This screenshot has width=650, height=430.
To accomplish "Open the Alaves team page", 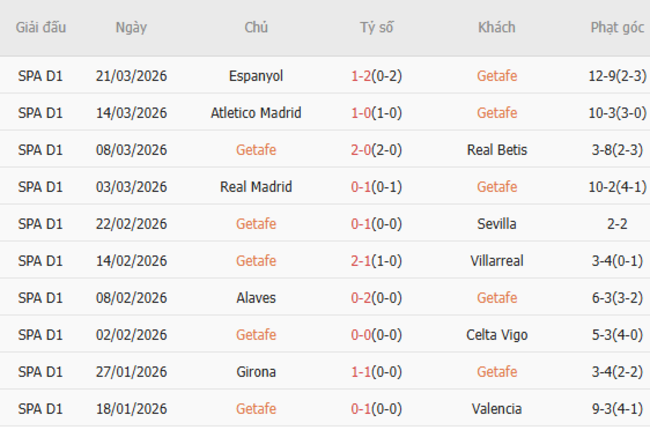I will click(x=256, y=298).
